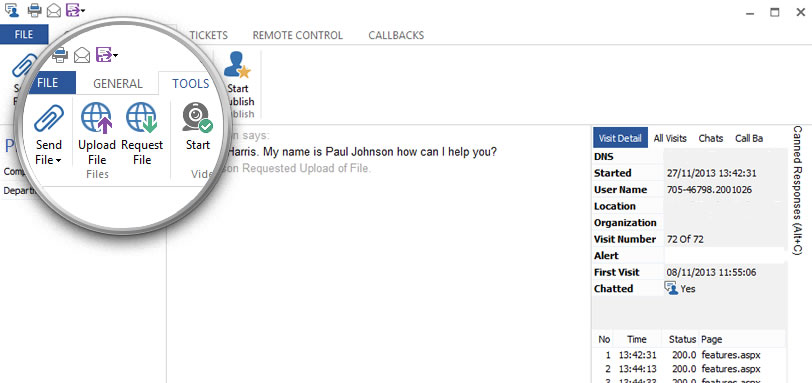Start video using the webcam icon
Image resolution: width=812 pixels, height=383 pixels.
point(198,118)
